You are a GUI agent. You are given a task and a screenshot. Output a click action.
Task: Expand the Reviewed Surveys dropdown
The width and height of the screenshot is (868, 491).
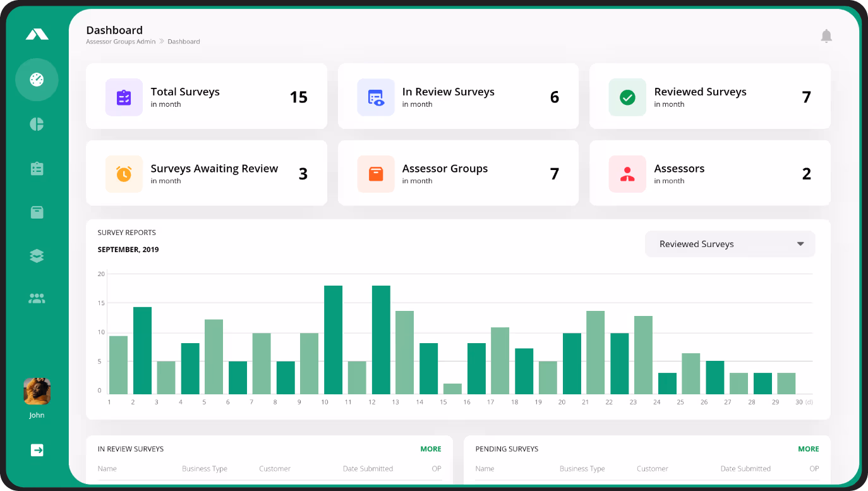click(x=729, y=244)
